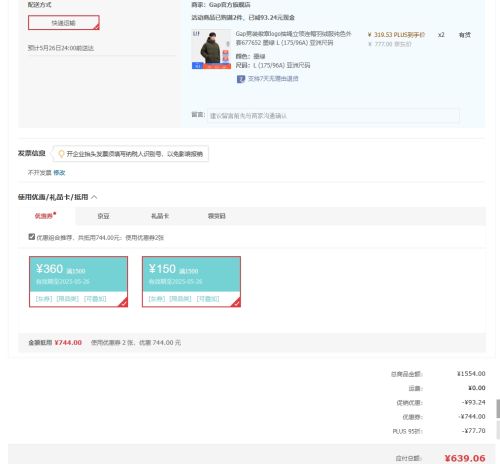This screenshot has height=464, width=500.
Task: Click the checkmark corner of 快递运输
Action: pyautogui.click(x=96, y=27)
